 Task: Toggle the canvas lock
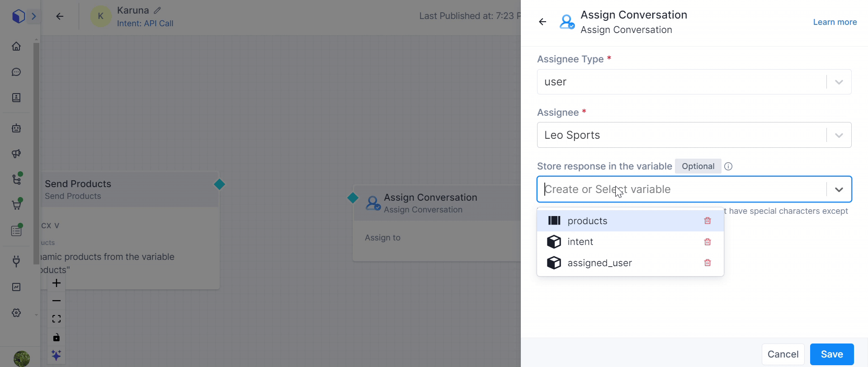[x=57, y=337]
